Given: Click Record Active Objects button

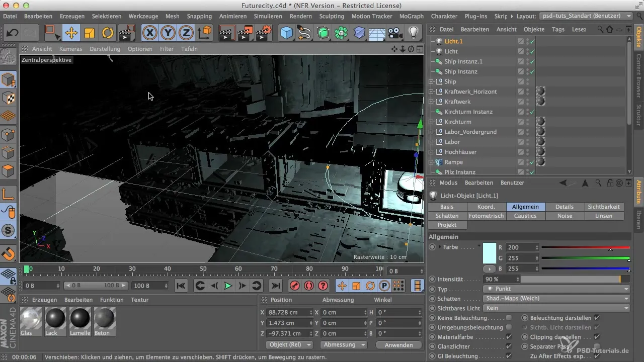Looking at the screenshot, I should (295, 286).
